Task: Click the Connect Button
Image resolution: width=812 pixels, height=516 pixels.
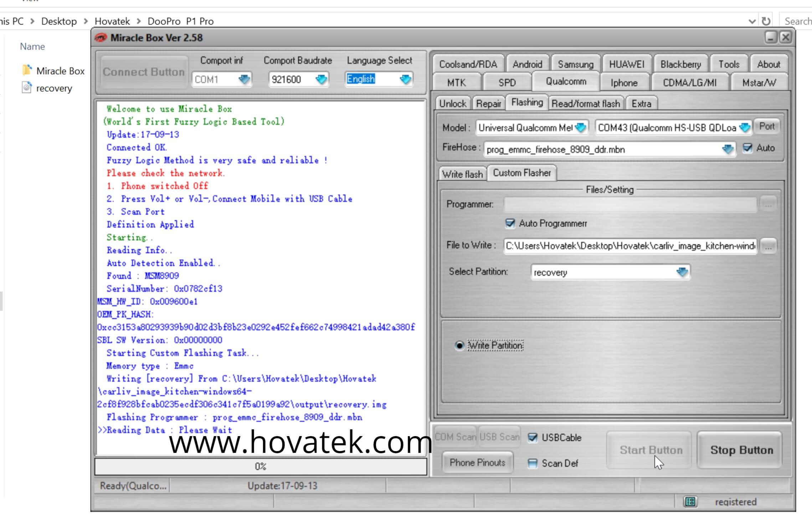Action: pyautogui.click(x=144, y=72)
